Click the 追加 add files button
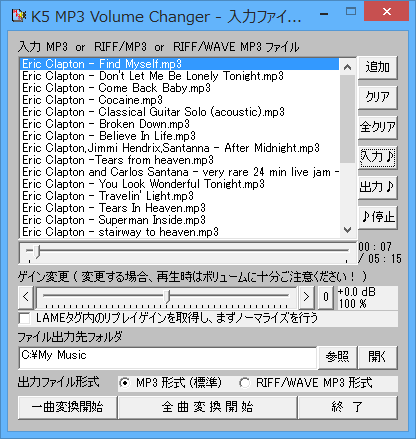The width and height of the screenshot is (416, 439). pyautogui.click(x=378, y=68)
